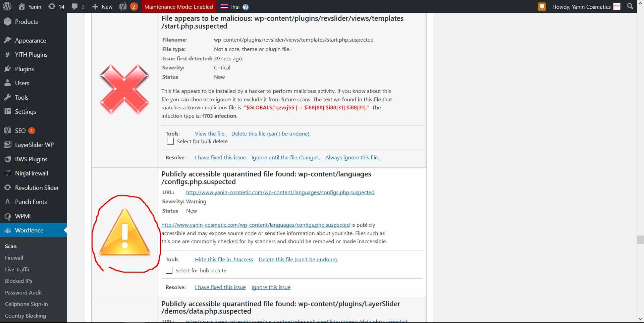The width and height of the screenshot is (644, 323).
Task: Click the SEO Yoast sidebar icon
Action: [x=8, y=130]
